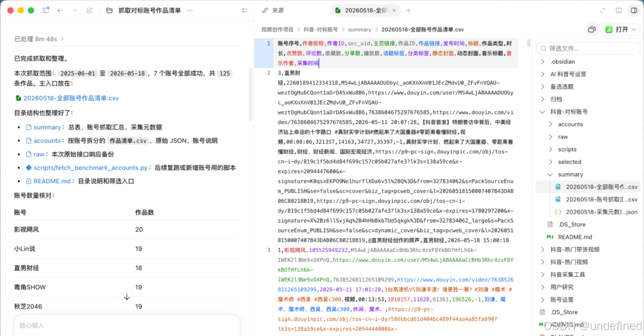Toggle the right sidebar panel icon
Viewport: 644px width, 336px height.
(634, 10)
